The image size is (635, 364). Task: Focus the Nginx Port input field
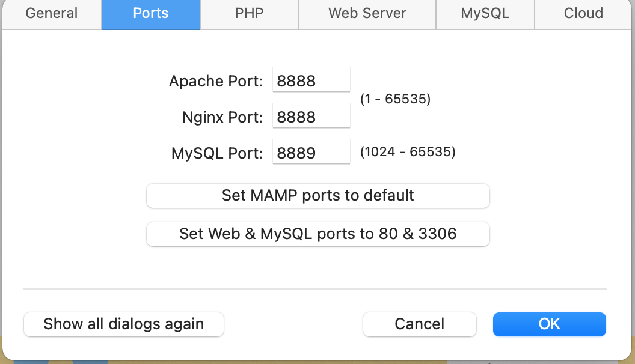[x=311, y=117]
